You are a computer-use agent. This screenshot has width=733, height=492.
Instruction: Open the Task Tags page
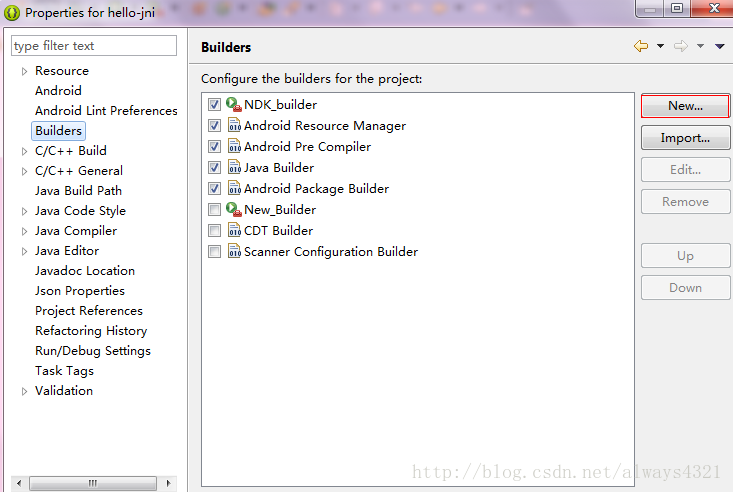(x=65, y=371)
